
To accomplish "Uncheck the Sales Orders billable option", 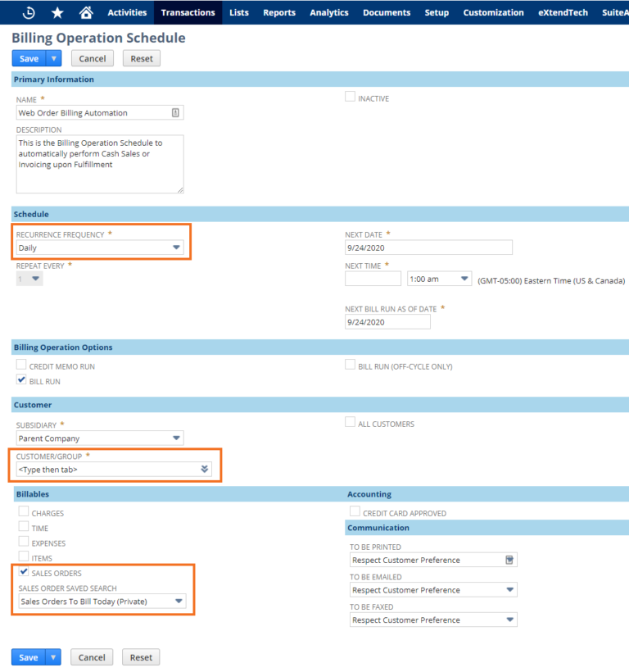I will coord(24,573).
